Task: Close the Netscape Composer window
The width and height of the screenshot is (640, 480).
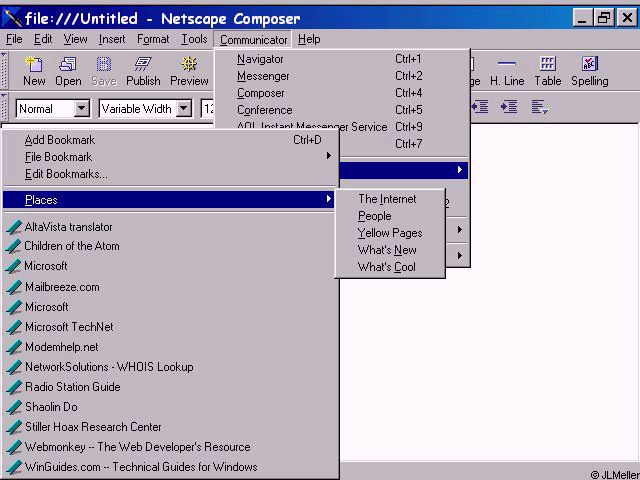Action: (627, 18)
